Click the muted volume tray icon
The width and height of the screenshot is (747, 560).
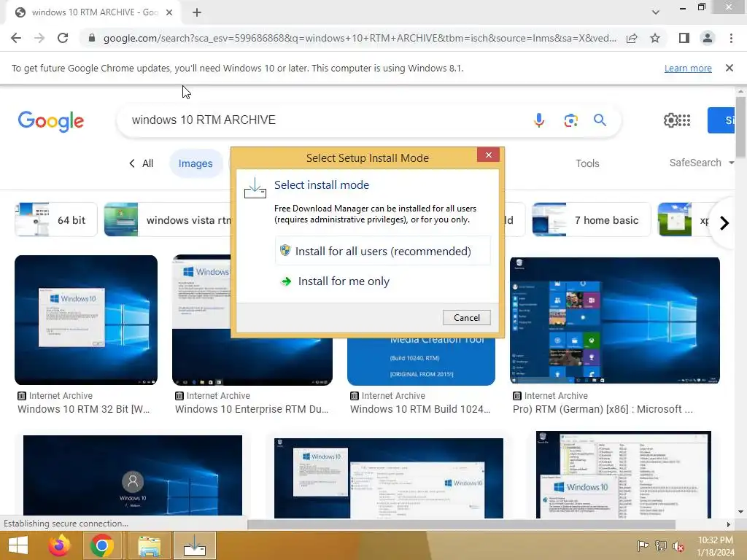[x=678, y=546]
